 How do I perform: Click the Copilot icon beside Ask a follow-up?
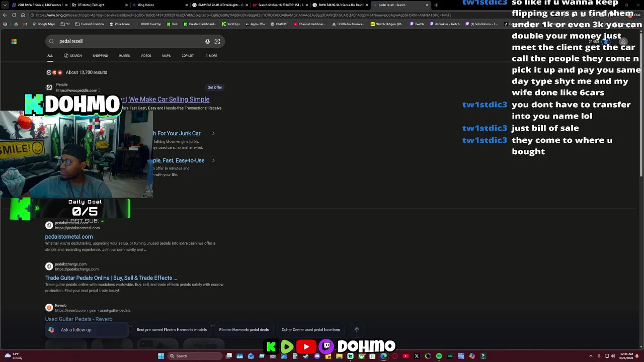(51, 330)
